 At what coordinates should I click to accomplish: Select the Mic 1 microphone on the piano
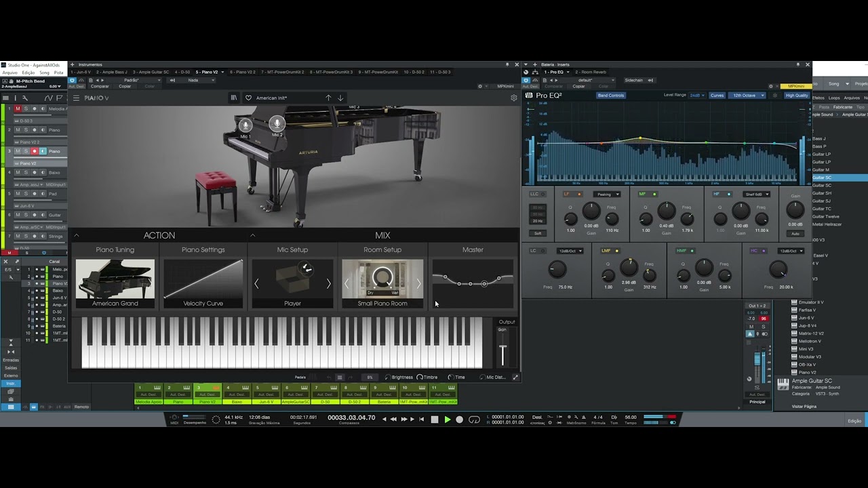245,125
